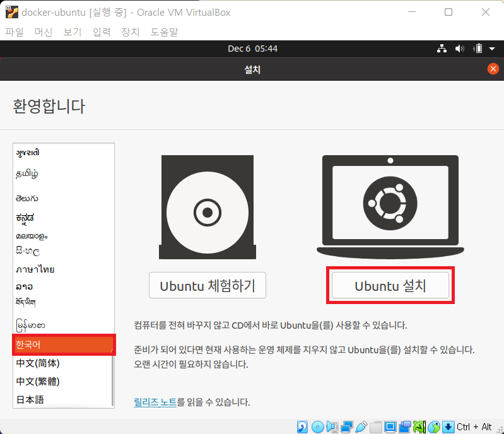Open the 장치 menu
Viewport: 504px width, 434px height.
point(130,32)
